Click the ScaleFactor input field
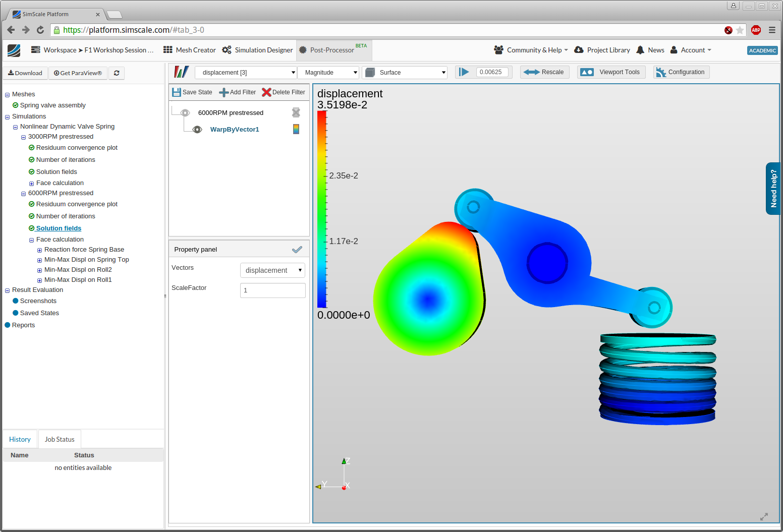 [x=273, y=290]
